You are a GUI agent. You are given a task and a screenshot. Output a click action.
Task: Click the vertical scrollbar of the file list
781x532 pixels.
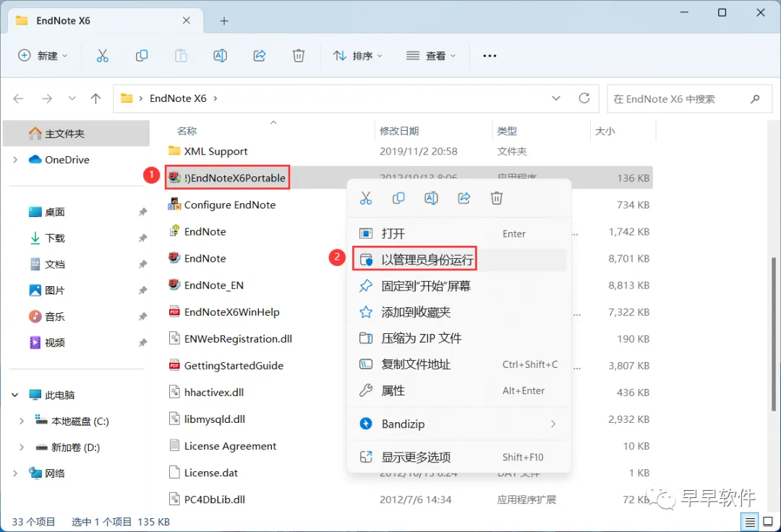click(x=774, y=333)
